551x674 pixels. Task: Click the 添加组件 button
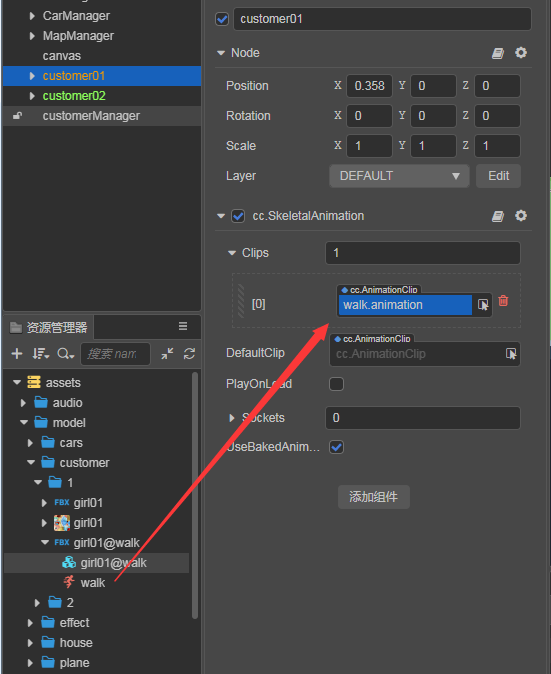373,497
